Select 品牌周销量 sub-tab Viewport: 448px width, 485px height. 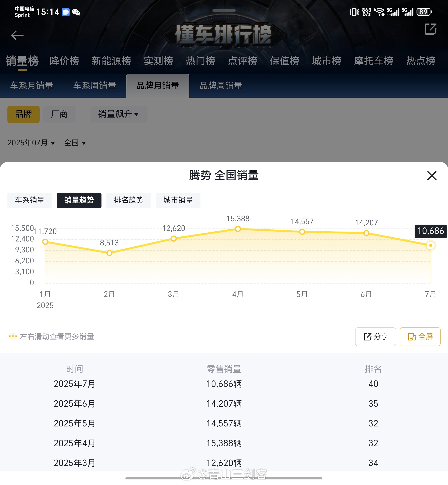(x=221, y=86)
